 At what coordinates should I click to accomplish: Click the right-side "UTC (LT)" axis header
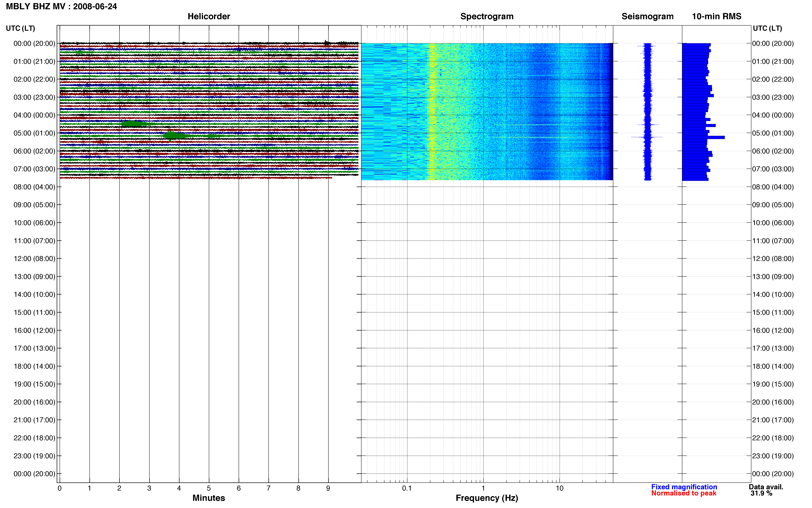coord(767,28)
